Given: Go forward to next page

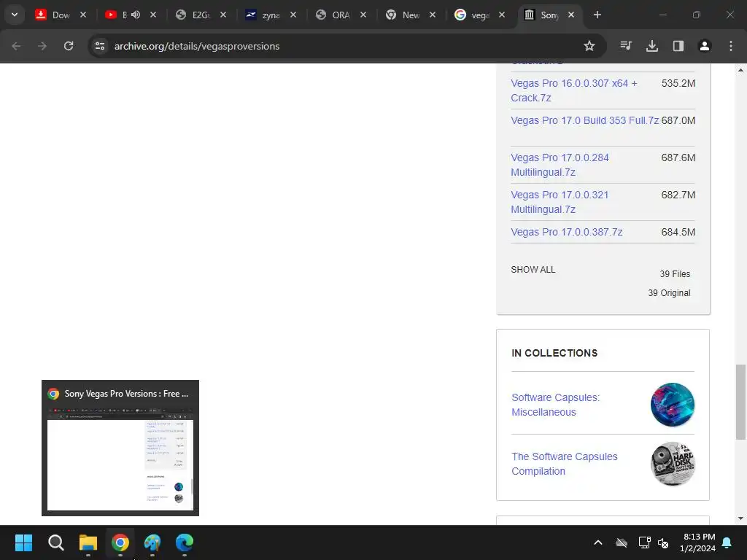Looking at the screenshot, I should (x=42, y=46).
